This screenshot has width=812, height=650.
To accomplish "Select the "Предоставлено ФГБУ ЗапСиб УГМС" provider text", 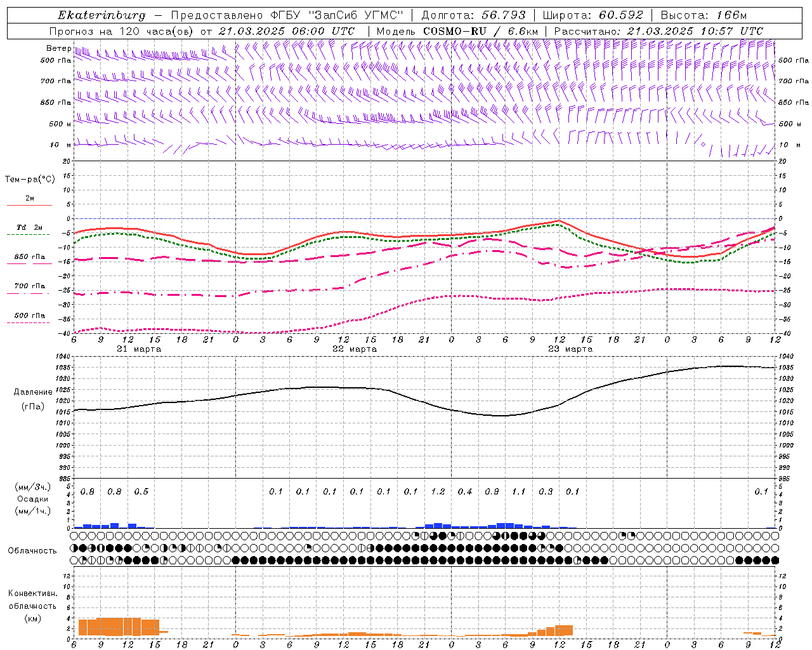I will pyautogui.click(x=288, y=15).
